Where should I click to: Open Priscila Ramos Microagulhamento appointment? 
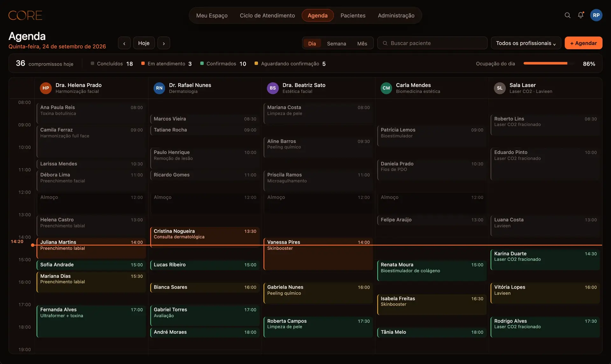318,181
